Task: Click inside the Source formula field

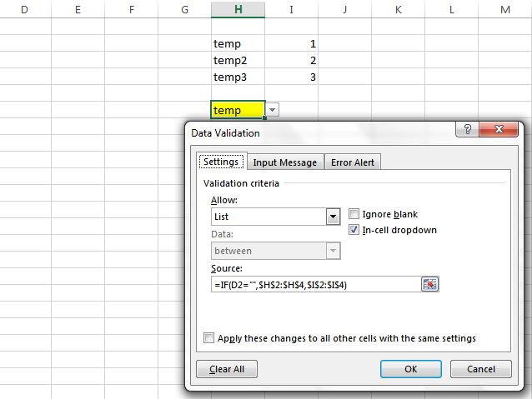Action: click(315, 284)
